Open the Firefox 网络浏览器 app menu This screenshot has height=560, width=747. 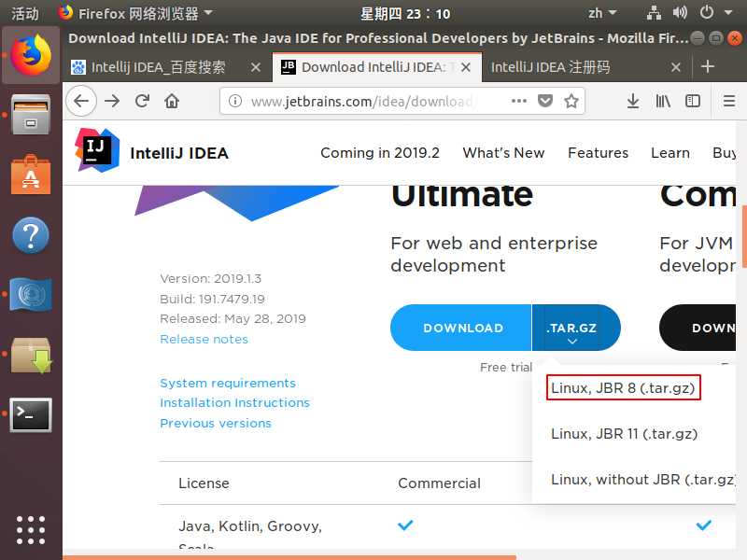135,13
